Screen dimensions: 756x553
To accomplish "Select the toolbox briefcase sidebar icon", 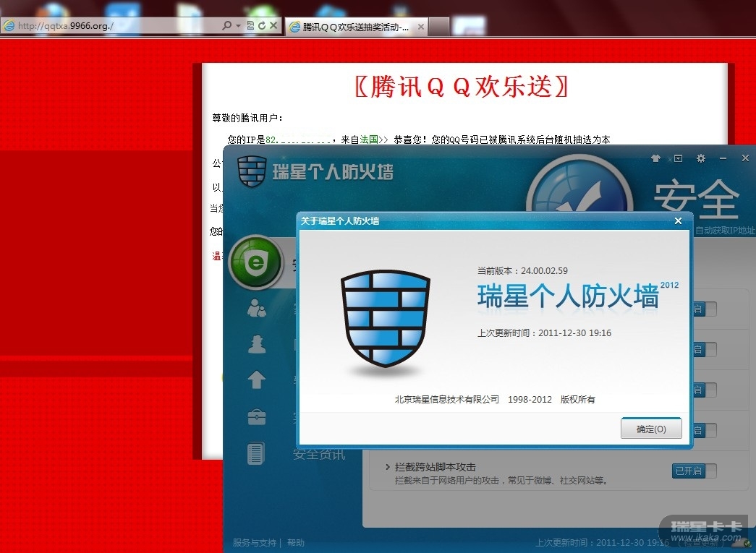I will click(x=257, y=417).
